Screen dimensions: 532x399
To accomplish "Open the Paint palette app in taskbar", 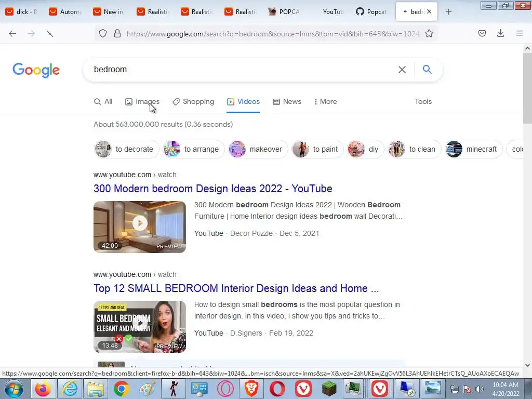I will [148, 389].
